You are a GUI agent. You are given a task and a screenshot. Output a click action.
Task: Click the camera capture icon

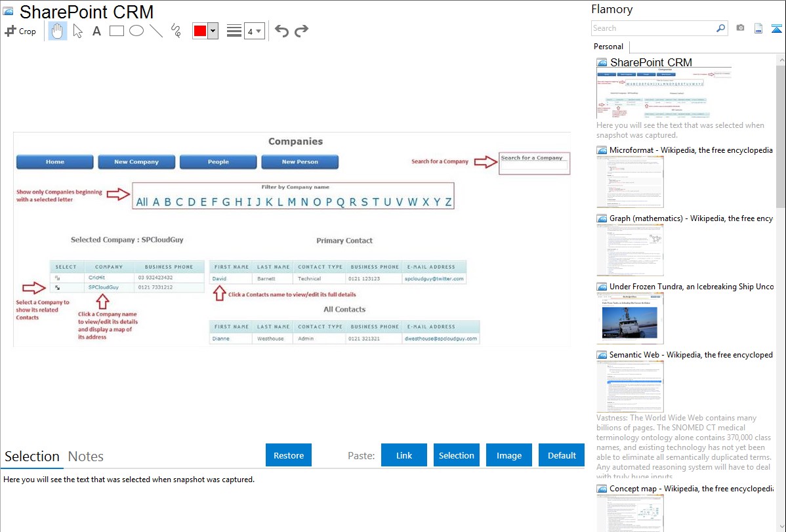tap(740, 28)
